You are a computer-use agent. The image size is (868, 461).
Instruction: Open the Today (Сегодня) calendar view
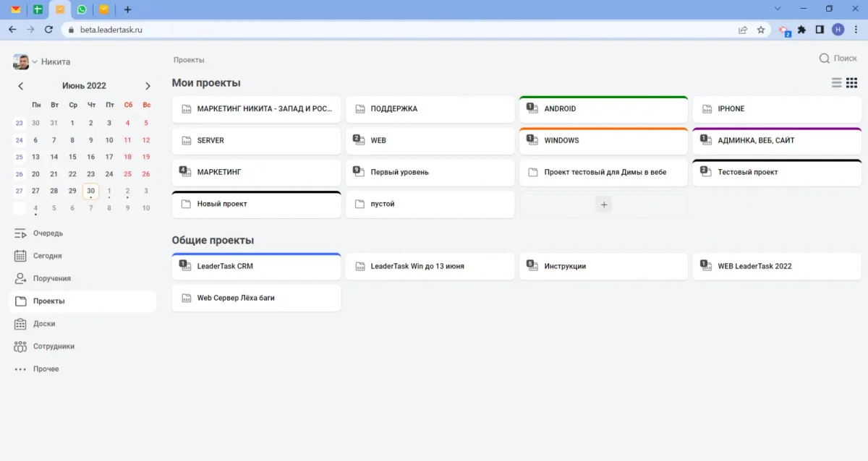pos(47,256)
